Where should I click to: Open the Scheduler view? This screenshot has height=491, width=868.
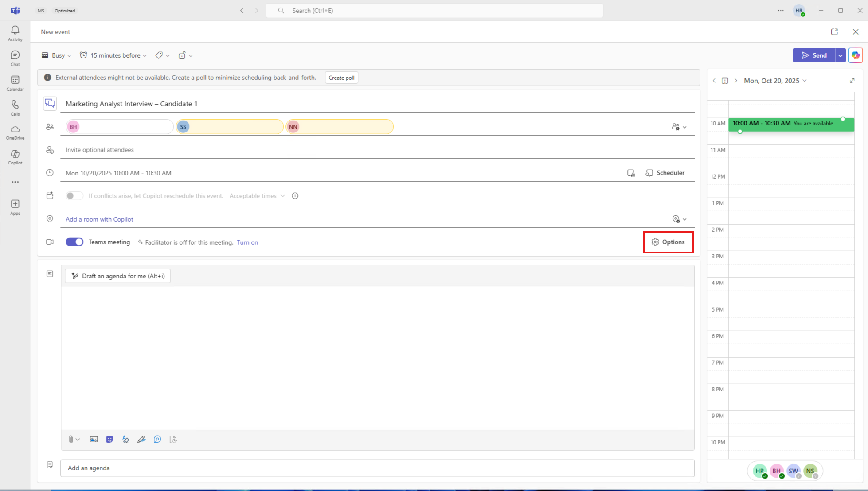[665, 173]
